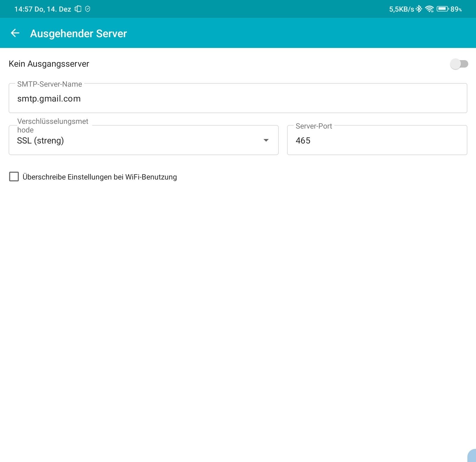Check Überschreibe Einstellungen bei WiFi-Benutzung box
The height and width of the screenshot is (462, 476).
[14, 177]
